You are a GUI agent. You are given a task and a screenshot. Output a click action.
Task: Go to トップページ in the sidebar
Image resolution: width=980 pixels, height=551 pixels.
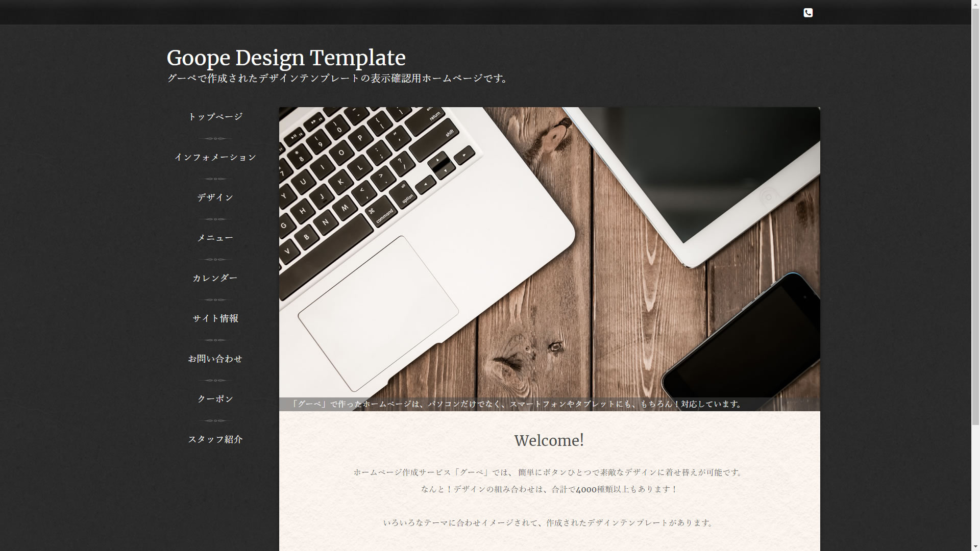click(215, 117)
